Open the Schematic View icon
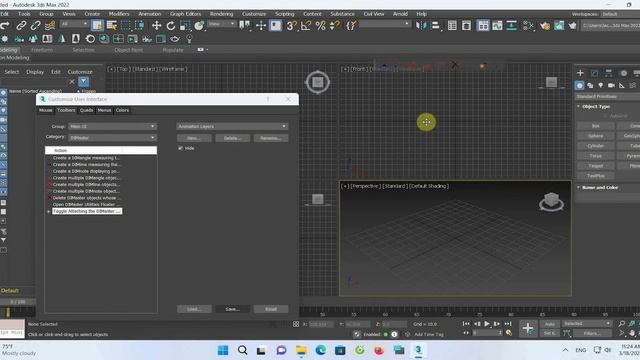This screenshot has height=360, width=640. [511, 25]
